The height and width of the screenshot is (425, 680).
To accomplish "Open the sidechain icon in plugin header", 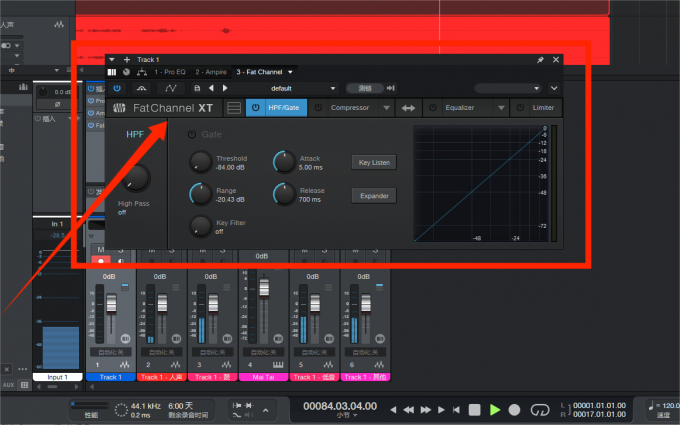I will point(141,88).
